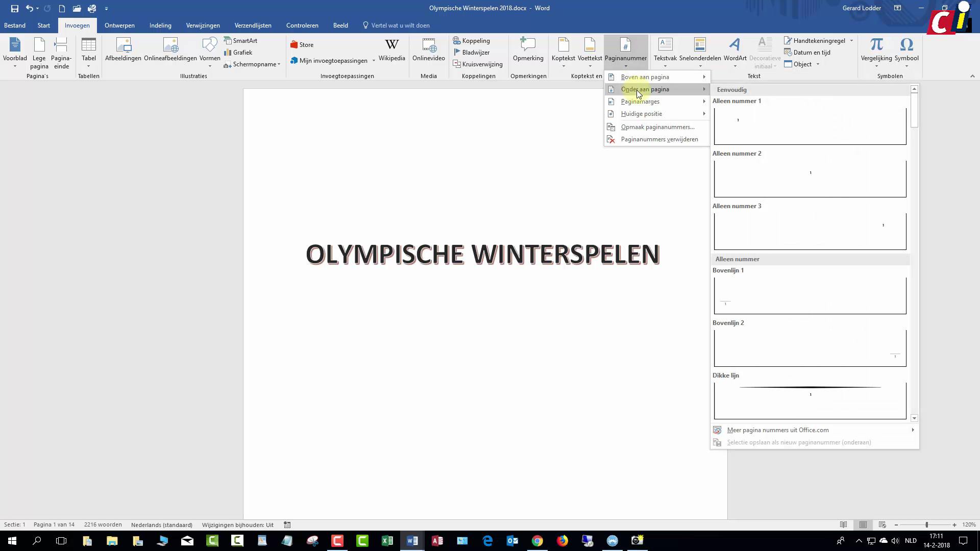Insert a Tabel into the document
980x551 pixels.
[x=89, y=51]
